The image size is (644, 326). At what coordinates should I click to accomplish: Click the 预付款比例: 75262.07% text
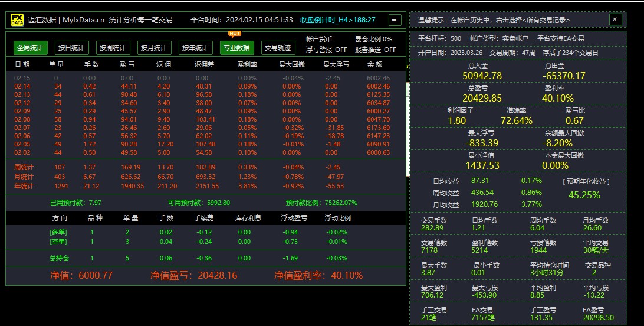321,203
